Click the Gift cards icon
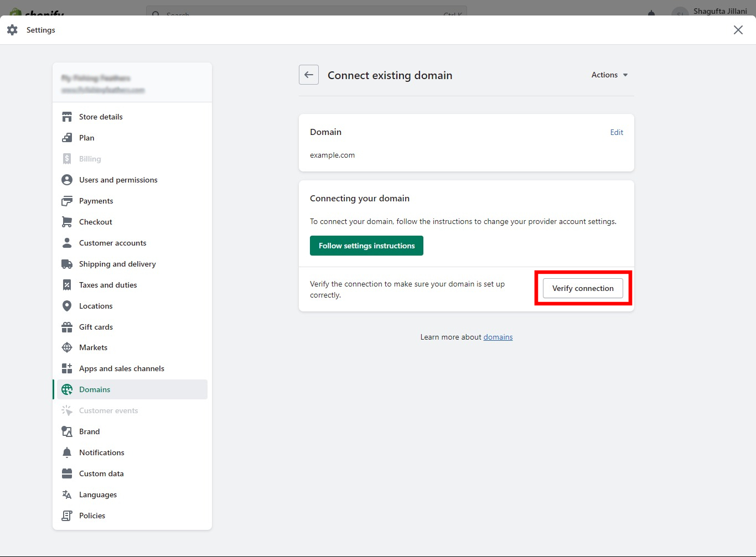Image resolution: width=756 pixels, height=557 pixels. coord(66,327)
